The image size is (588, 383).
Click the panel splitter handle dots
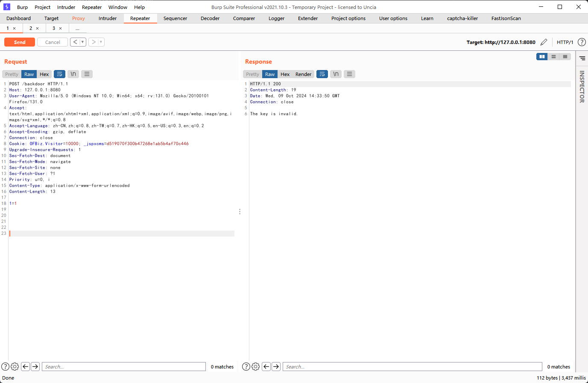240,212
